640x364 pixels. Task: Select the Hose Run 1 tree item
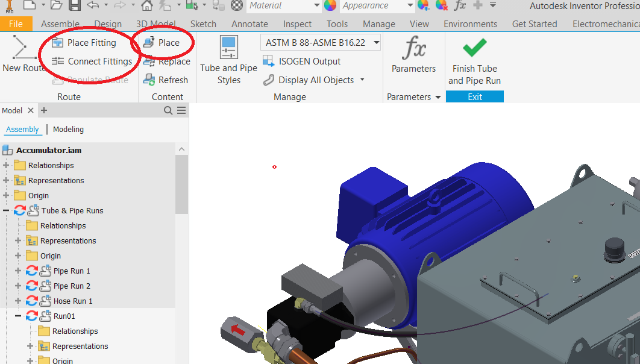(73, 301)
